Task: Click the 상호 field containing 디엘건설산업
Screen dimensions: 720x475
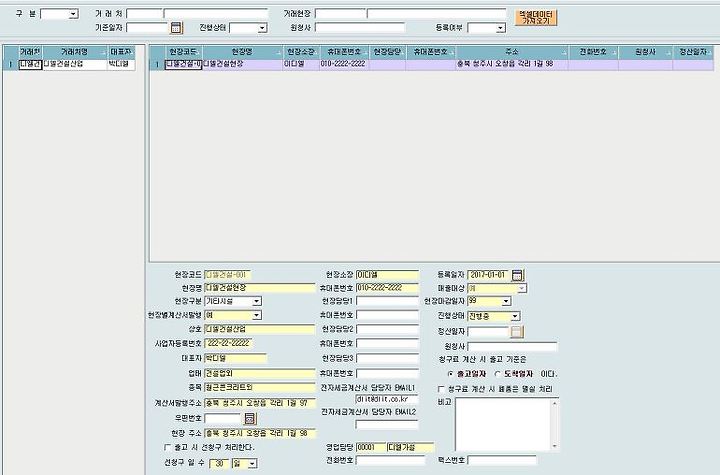Action: point(260,329)
